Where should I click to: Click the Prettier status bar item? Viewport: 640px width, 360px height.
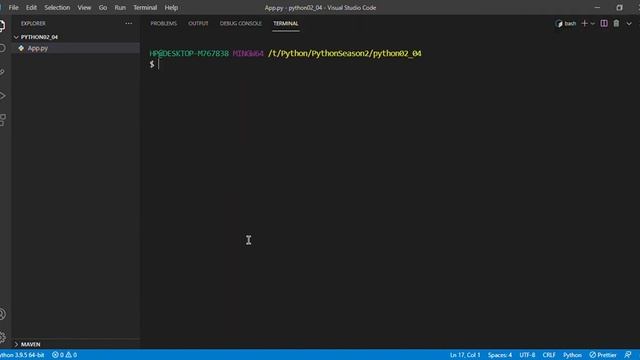pyautogui.click(x=603, y=355)
